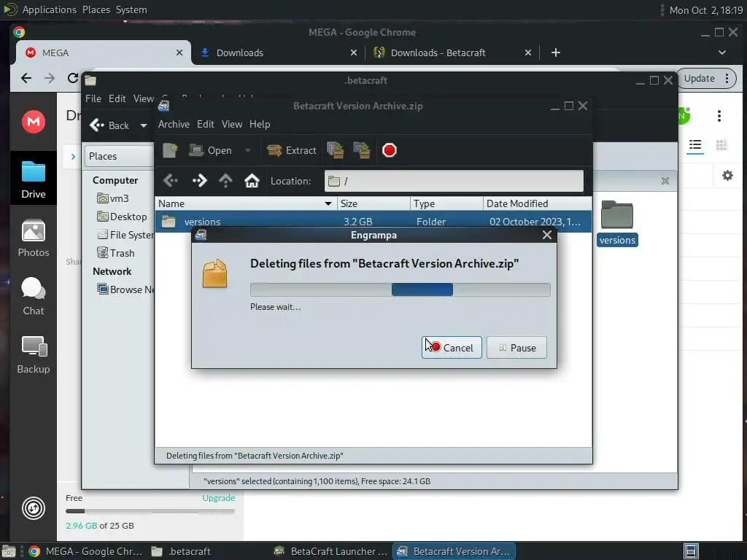The height and width of the screenshot is (560, 747).
Task: Open Drive in MEGA sidebar
Action: point(34,180)
